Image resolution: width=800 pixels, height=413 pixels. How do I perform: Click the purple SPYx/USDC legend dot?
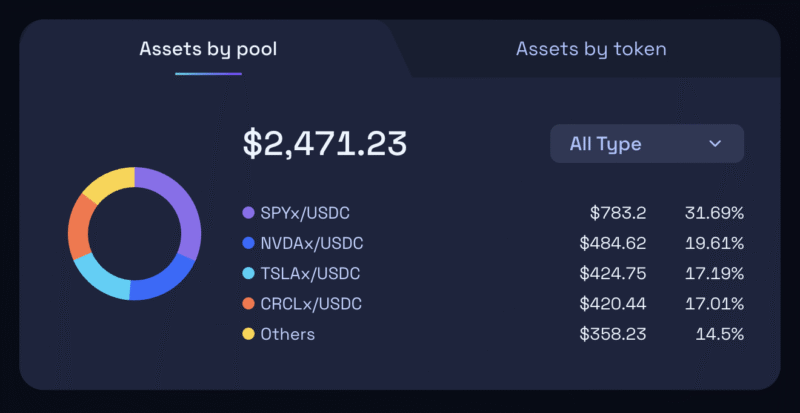click(248, 213)
